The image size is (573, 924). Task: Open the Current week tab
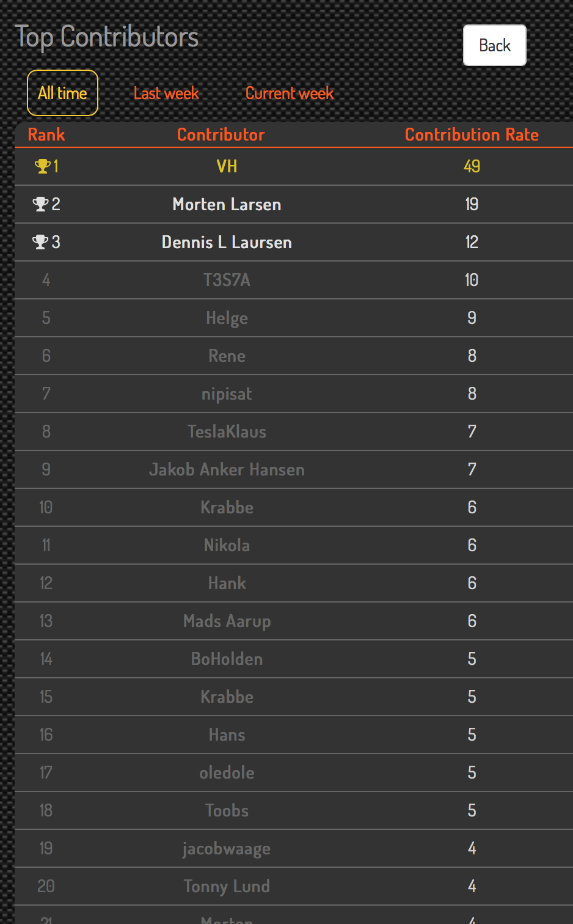click(x=290, y=94)
